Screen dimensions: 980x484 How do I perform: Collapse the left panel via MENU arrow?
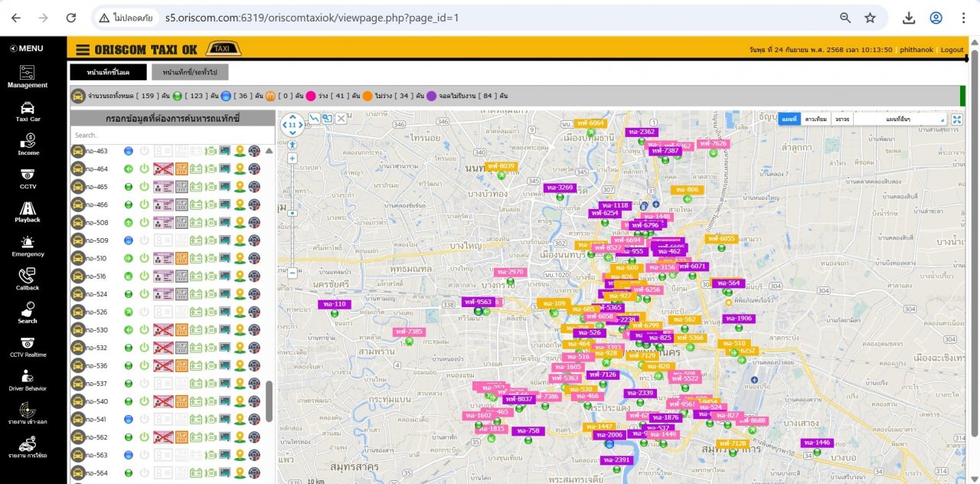[13, 48]
